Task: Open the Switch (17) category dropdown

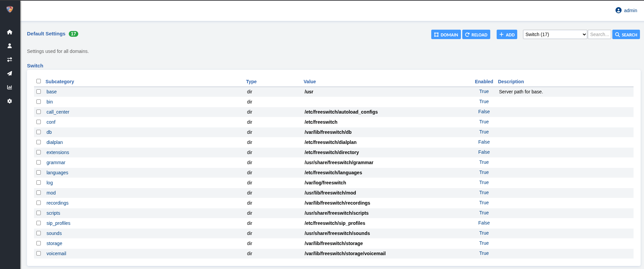Action: (555, 34)
